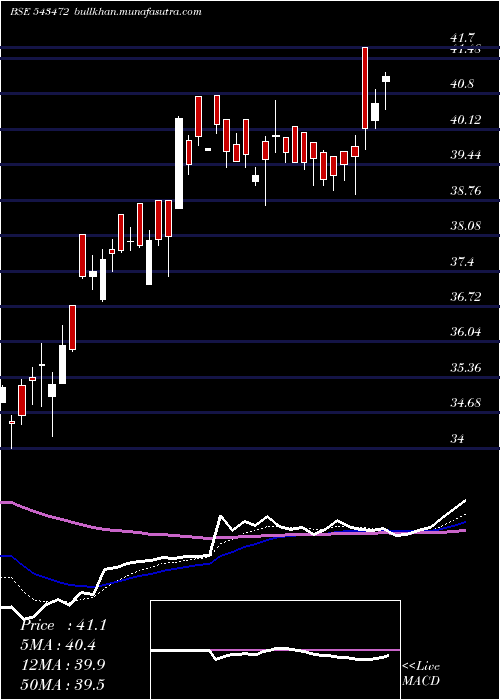Screen dimensions: 500x700
Task: Click the 34 price axis label
Action: point(458,439)
